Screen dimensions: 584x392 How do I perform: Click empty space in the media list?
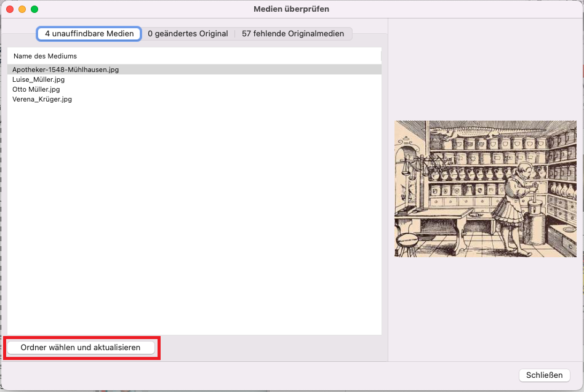[x=194, y=215]
